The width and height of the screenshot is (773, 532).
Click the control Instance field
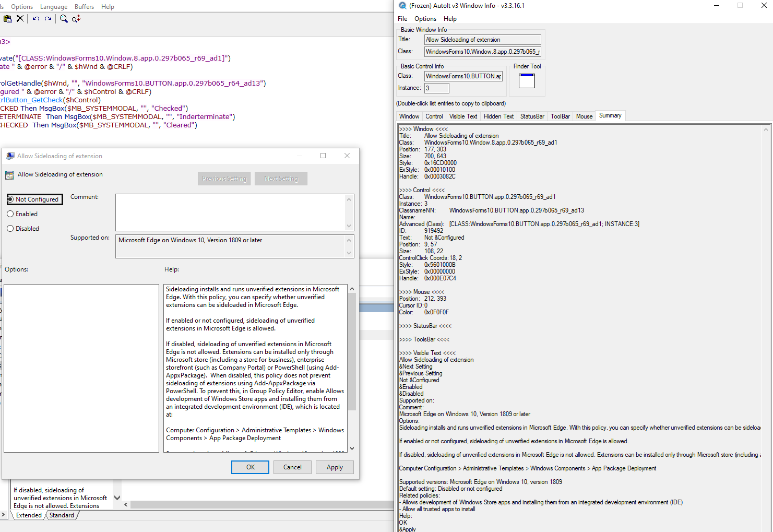coord(437,88)
